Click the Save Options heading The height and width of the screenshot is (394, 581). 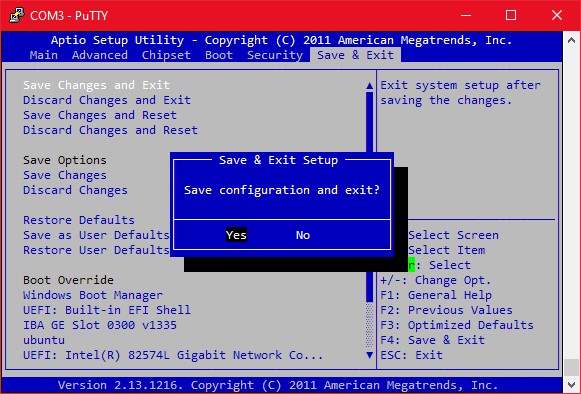(65, 160)
